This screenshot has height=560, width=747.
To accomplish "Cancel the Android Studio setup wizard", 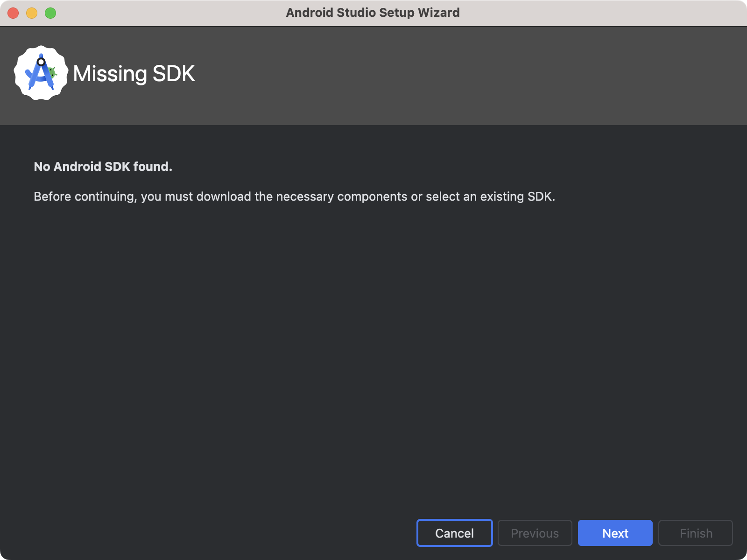I will (454, 533).
